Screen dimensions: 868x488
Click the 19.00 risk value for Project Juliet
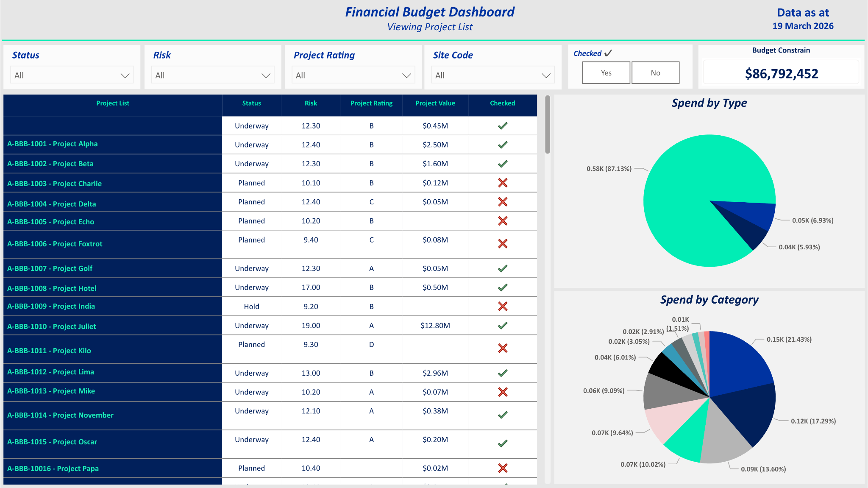tap(311, 326)
